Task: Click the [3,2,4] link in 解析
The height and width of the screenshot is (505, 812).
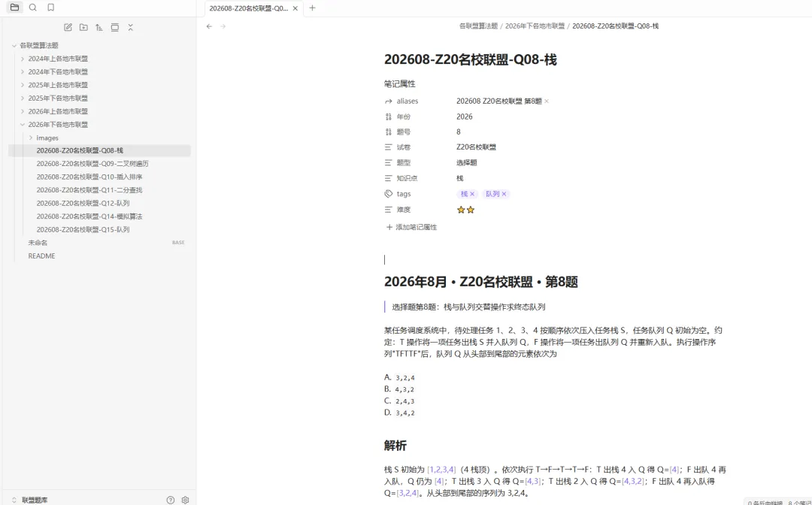Action: pos(408,493)
